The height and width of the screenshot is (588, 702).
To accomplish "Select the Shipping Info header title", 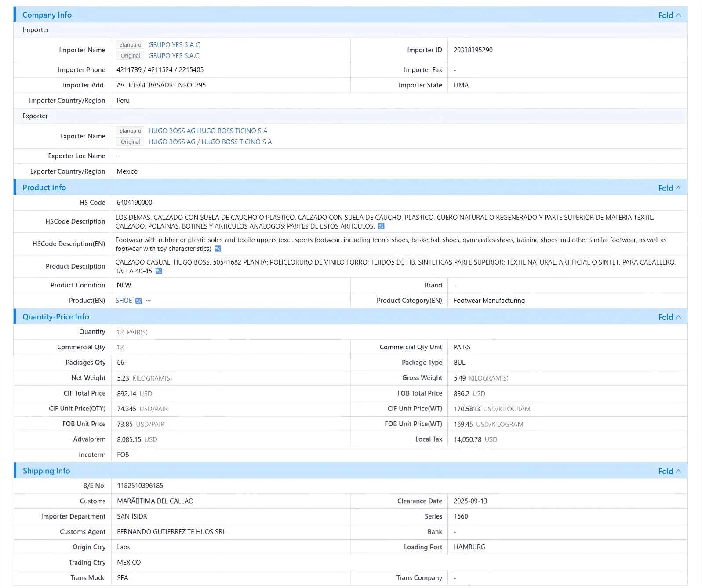I will coord(46,471).
